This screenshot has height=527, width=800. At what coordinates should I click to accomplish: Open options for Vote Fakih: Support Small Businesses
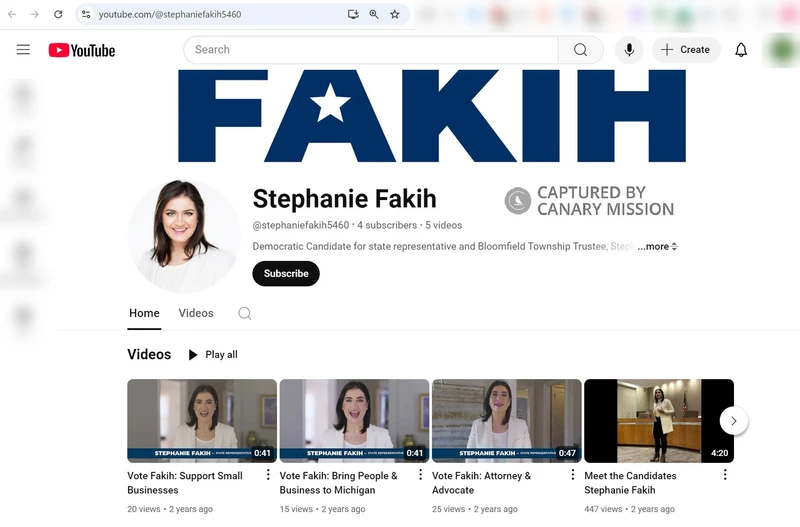[x=268, y=475]
